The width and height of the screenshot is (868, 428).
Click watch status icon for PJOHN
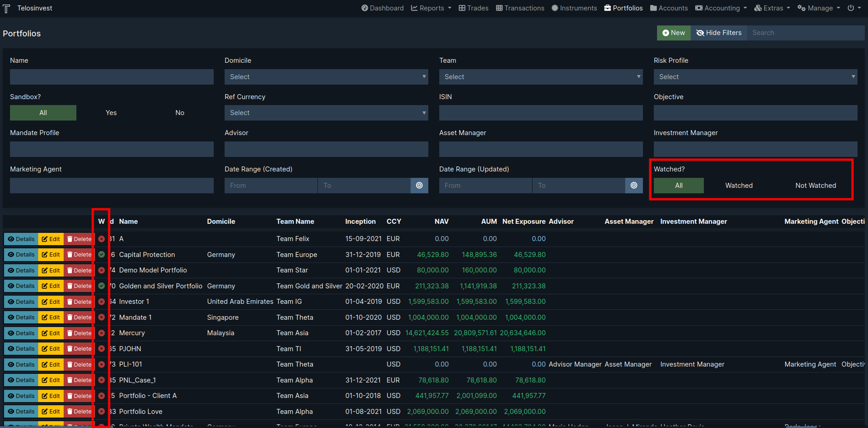click(x=101, y=349)
